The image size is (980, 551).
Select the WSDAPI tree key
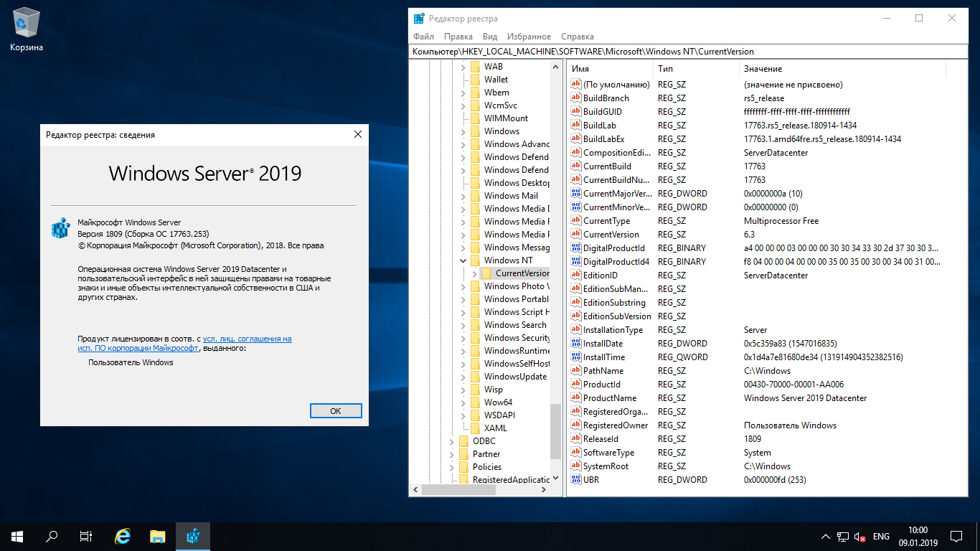(499, 415)
